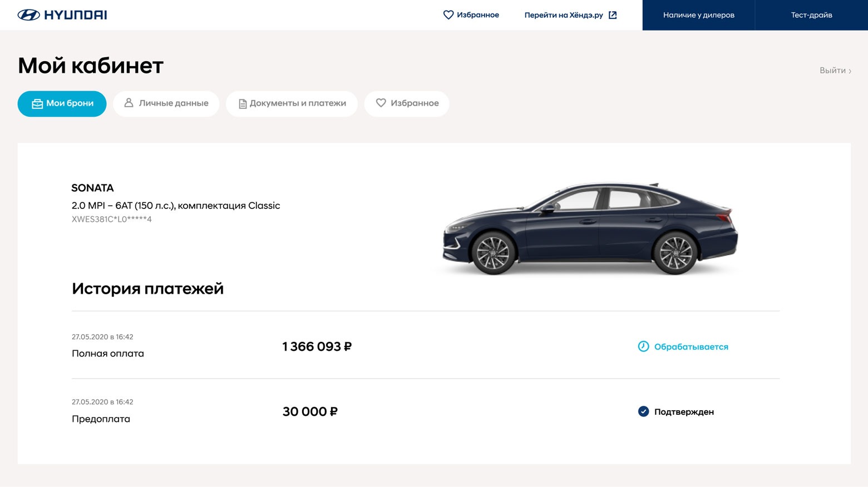Click the 30 000 ₽ amount
Screen dimensions: 868x487
(x=310, y=411)
